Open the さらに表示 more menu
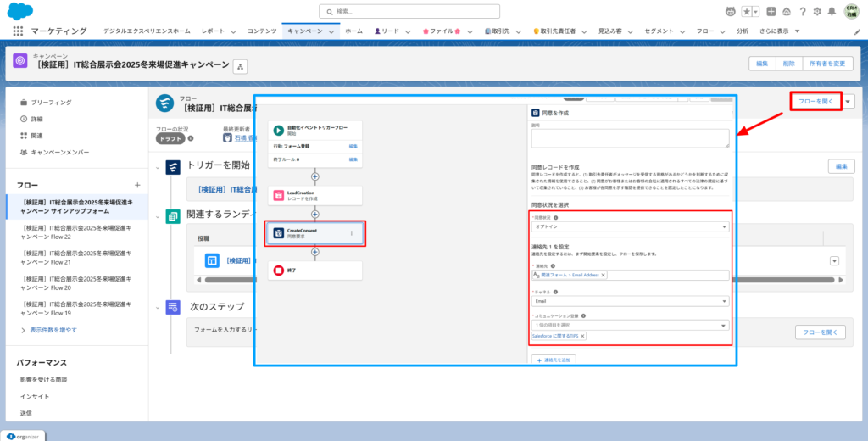Screen dimensions: 868x441 pyautogui.click(x=780, y=31)
